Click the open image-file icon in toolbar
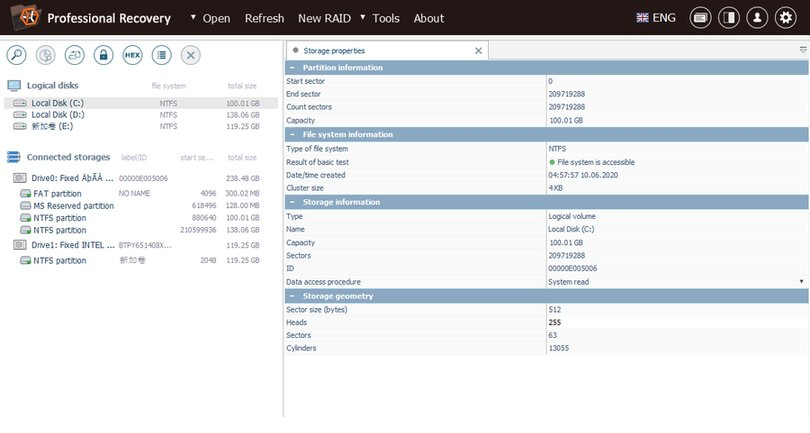Screen dimensions: 810x433 (75, 55)
